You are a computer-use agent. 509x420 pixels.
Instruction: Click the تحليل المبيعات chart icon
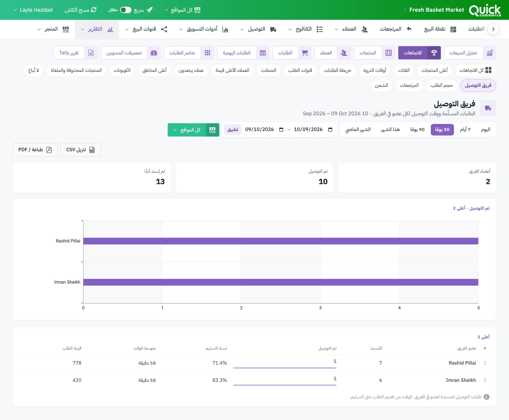[x=490, y=53]
